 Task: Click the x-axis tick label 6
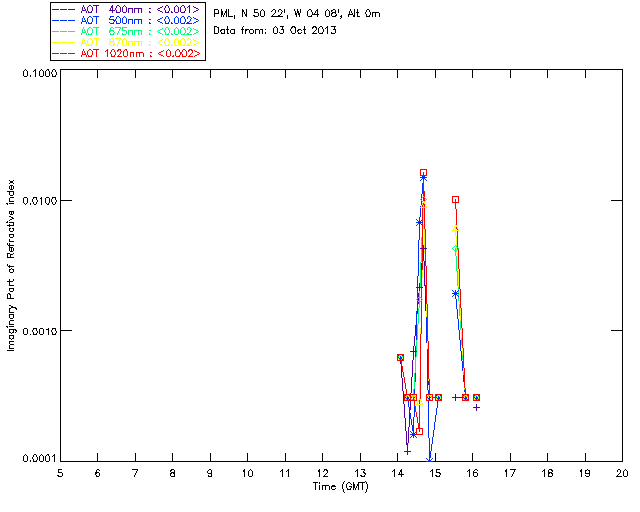click(x=98, y=473)
